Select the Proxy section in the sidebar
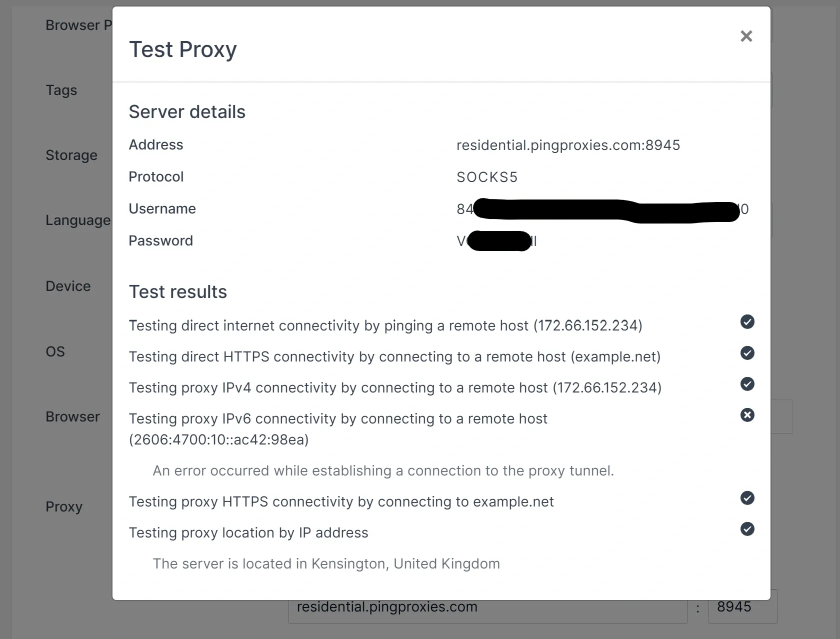 pyautogui.click(x=63, y=507)
